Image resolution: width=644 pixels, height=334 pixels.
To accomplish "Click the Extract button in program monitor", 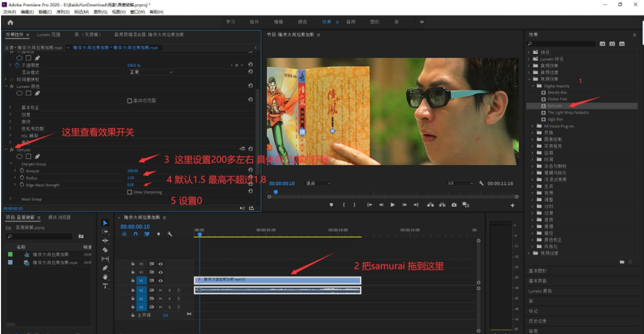I will click(x=442, y=205).
